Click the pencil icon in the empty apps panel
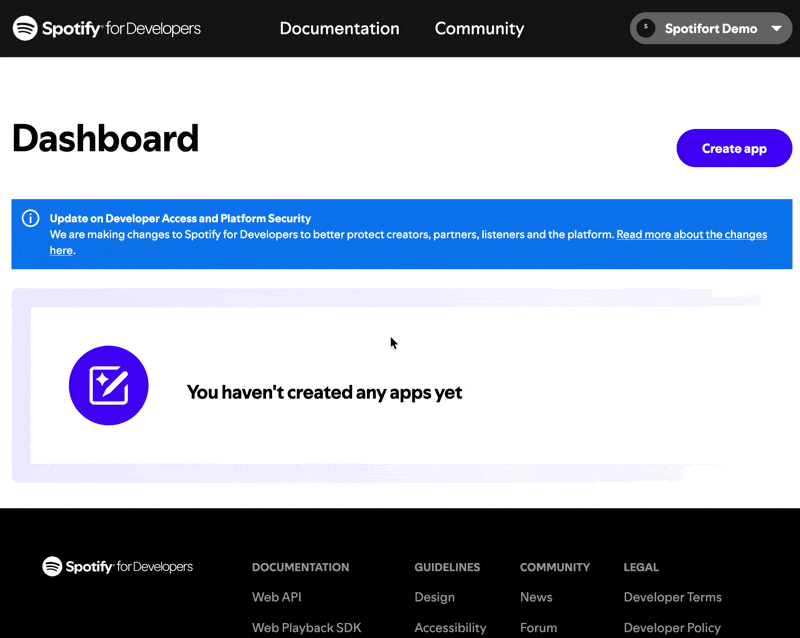 click(108, 385)
